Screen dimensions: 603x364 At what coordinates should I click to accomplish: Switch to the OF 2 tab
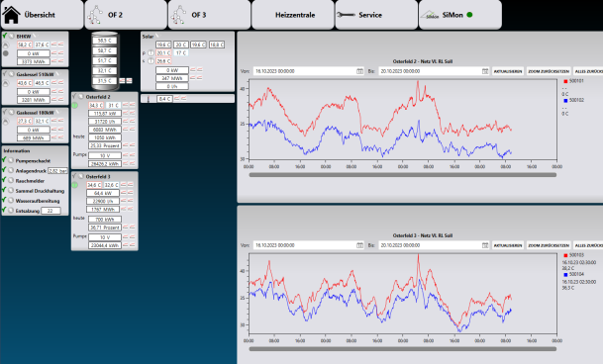[126, 15]
